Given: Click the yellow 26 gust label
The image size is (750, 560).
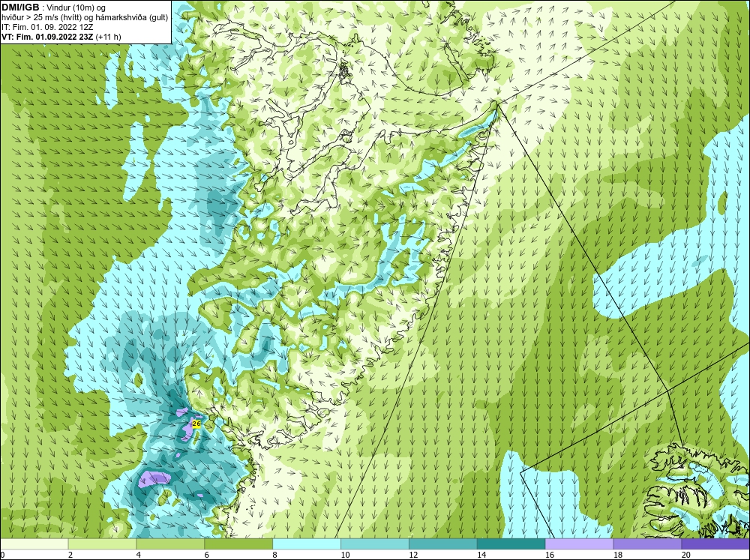Looking at the screenshot, I should pos(196,424).
